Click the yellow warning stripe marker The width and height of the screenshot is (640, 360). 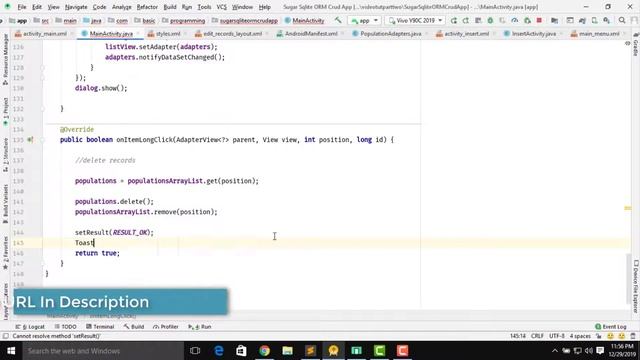(628, 208)
